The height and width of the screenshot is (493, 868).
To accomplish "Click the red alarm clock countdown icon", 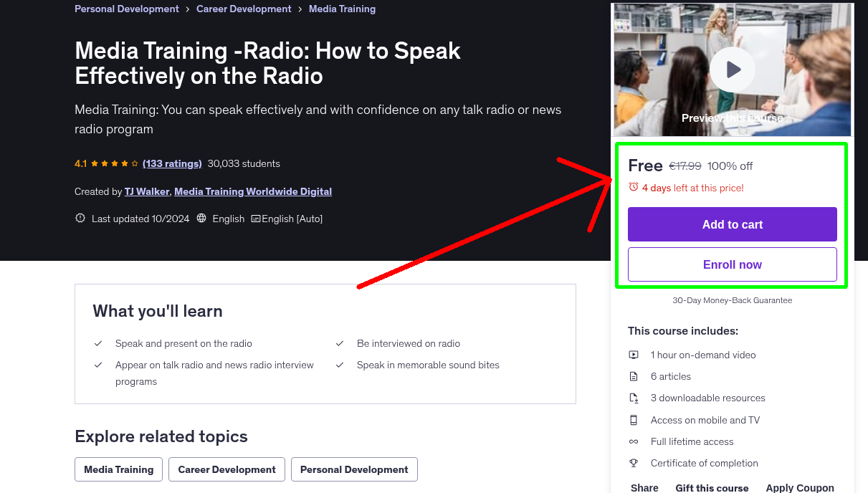I will point(633,186).
